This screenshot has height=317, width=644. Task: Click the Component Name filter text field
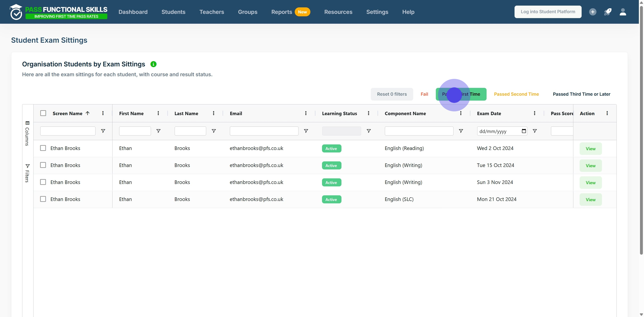tap(419, 131)
